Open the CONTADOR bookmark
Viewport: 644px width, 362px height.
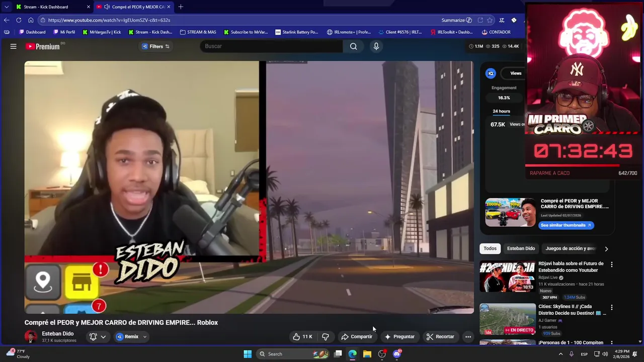496,32
